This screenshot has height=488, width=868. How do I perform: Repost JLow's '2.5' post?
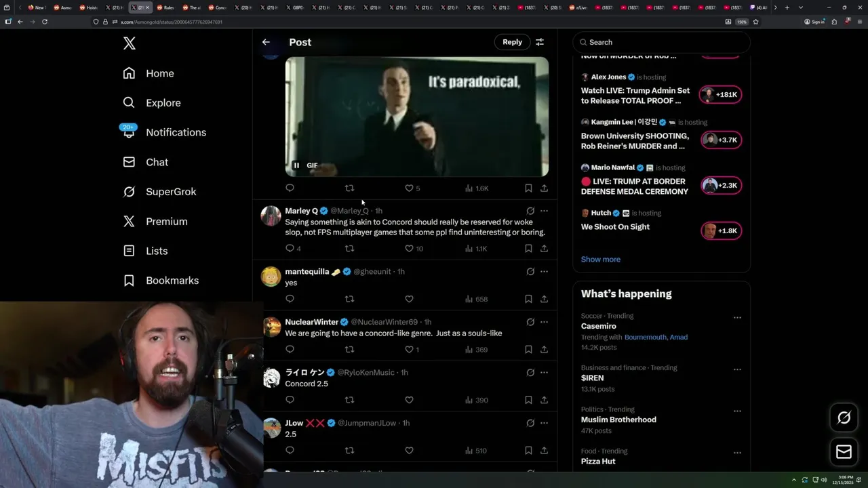point(350,450)
